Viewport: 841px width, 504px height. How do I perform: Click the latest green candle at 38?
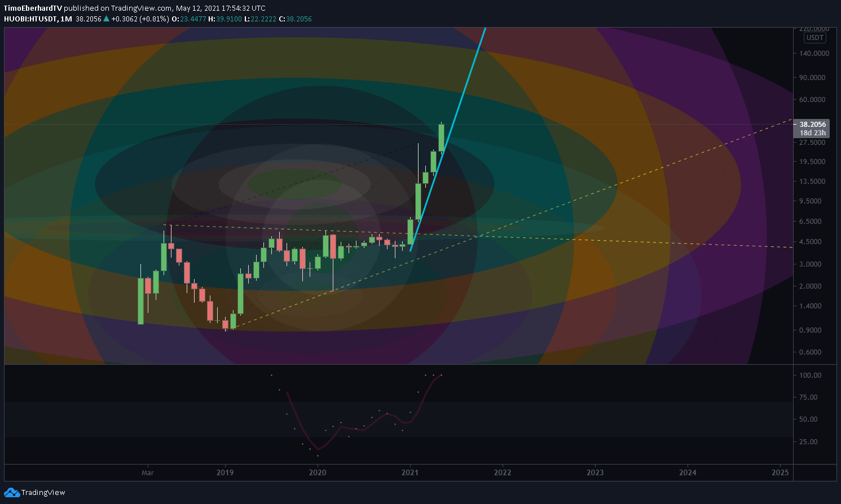(441, 138)
